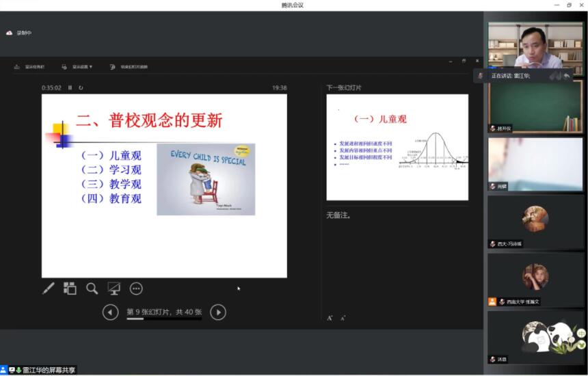Select 林开仪's participant video tile
Viewport: 588px width, 376px height.
click(535, 107)
